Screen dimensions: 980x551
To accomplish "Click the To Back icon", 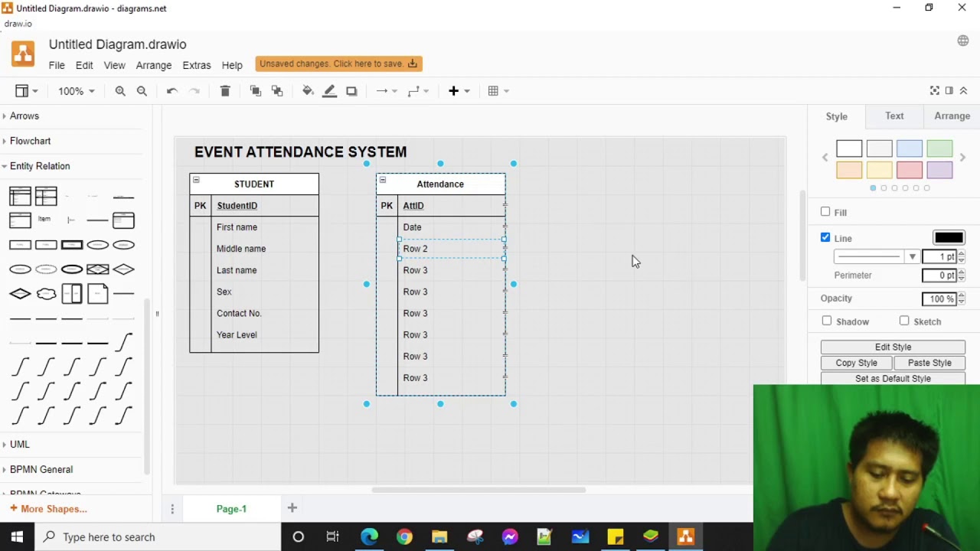I will (x=277, y=91).
